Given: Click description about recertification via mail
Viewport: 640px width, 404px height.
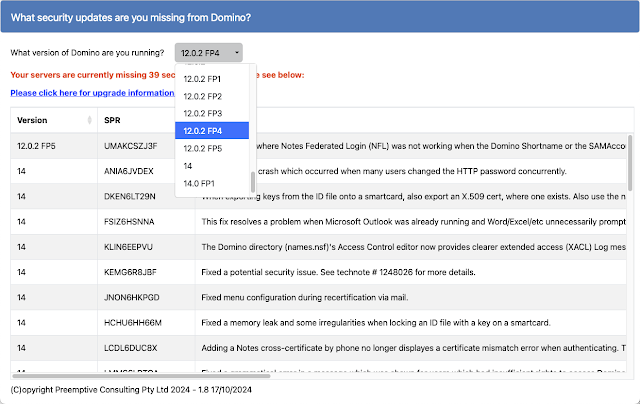Looking at the screenshot, I should pyautogui.click(x=304, y=297).
